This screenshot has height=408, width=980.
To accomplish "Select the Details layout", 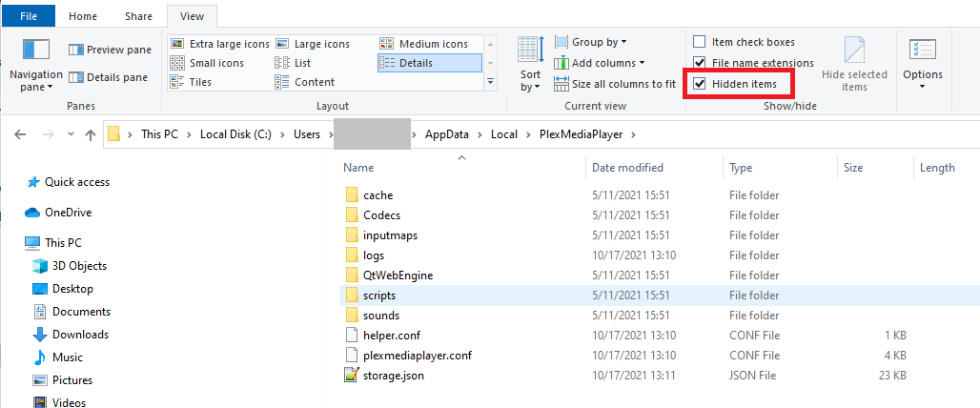I will [429, 63].
